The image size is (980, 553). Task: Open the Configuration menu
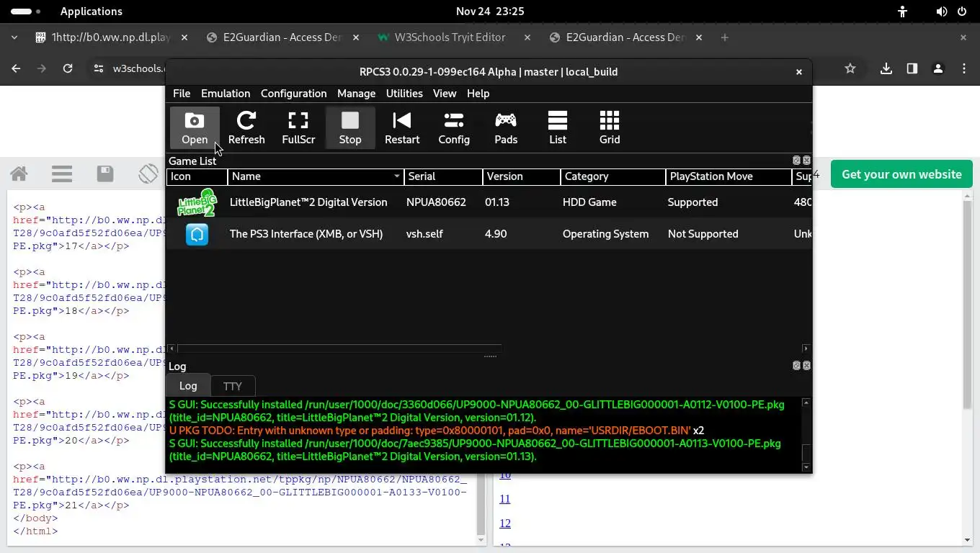293,94
